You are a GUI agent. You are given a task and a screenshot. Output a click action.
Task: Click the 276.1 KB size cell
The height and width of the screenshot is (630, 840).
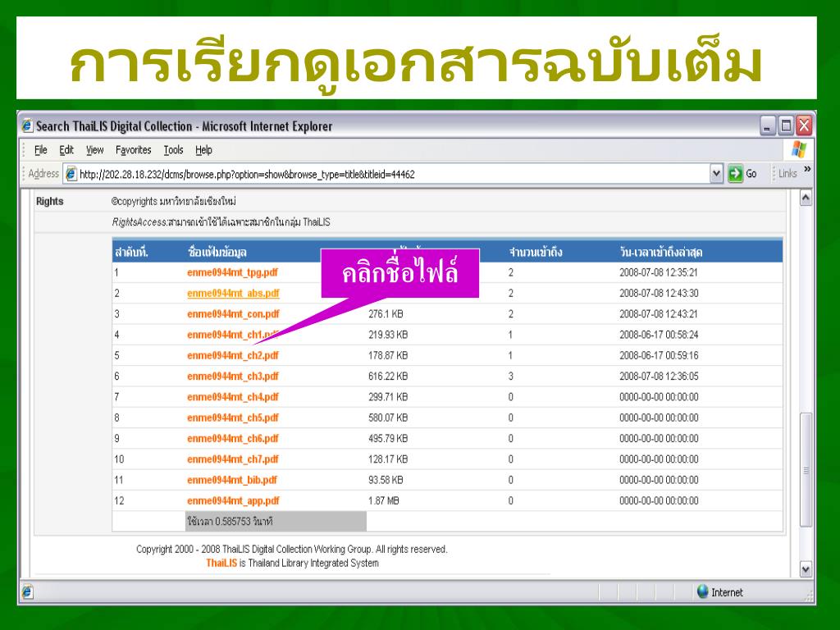point(386,314)
